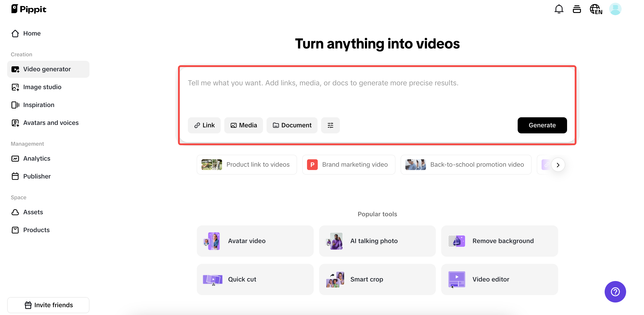Open the purple help question button

(615, 292)
